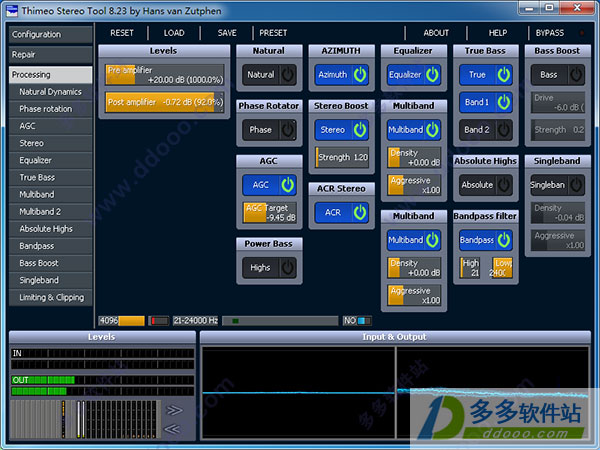Toggle the AGC power button

tap(269, 185)
